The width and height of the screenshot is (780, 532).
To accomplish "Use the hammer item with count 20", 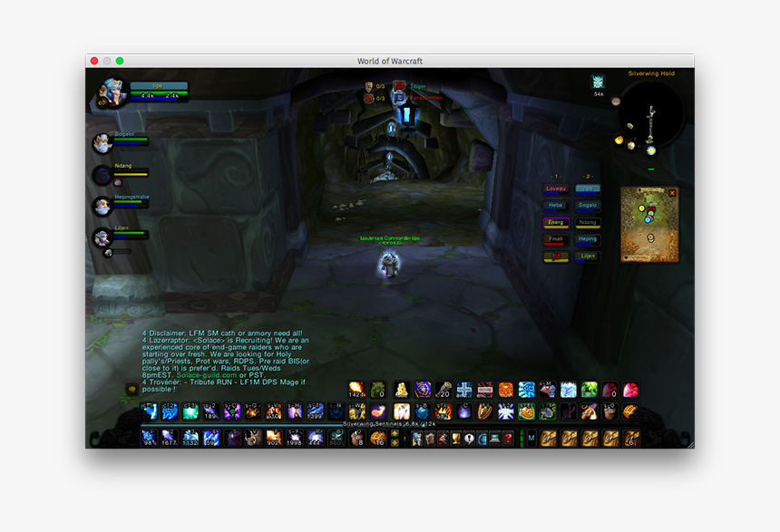I will pos(444,390).
